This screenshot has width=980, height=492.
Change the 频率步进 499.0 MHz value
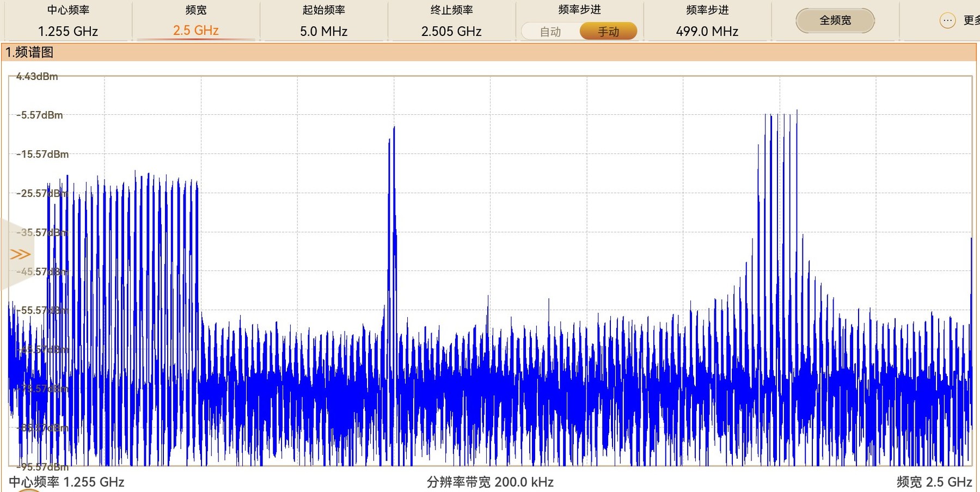pyautogui.click(x=707, y=31)
